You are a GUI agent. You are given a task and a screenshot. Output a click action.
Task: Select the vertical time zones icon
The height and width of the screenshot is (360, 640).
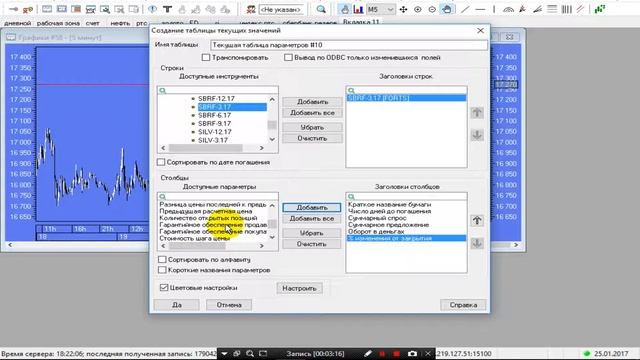(567, 9)
